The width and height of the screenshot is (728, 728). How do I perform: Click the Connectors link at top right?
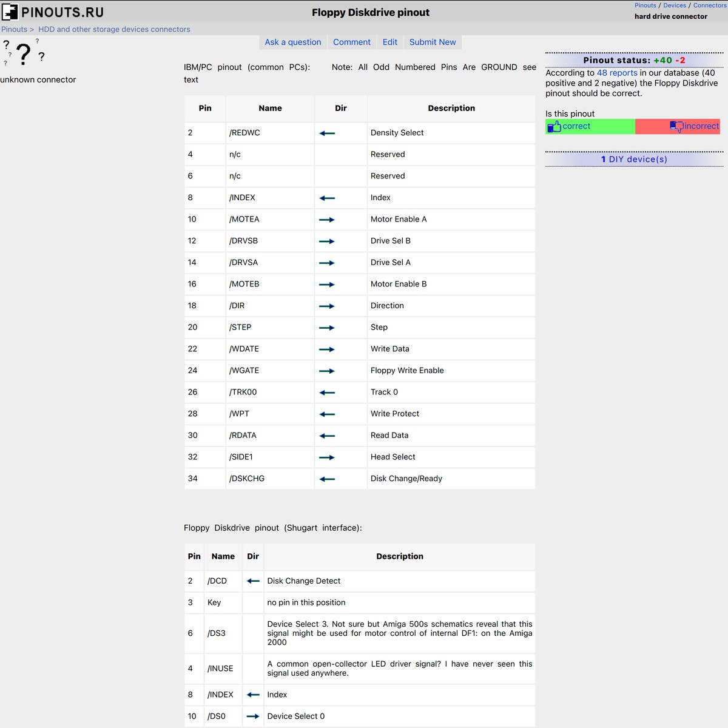[709, 5]
